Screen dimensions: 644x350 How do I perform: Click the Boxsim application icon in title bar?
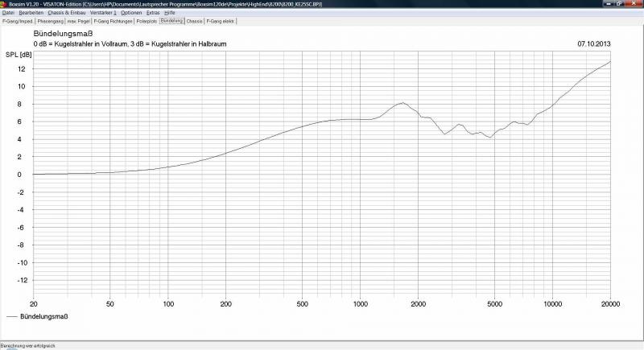tap(4, 4)
